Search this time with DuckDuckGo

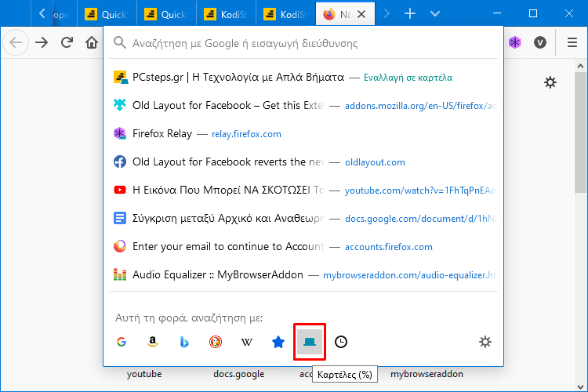pyautogui.click(x=216, y=342)
